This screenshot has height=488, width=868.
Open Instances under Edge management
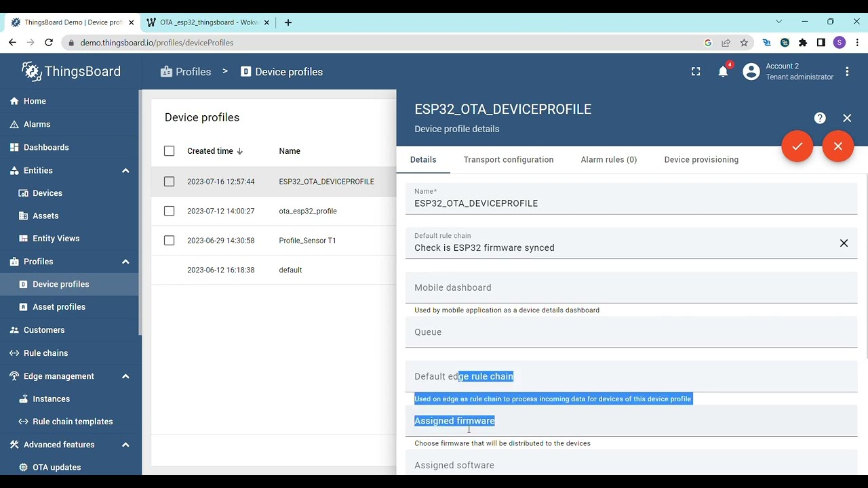(71, 399)
